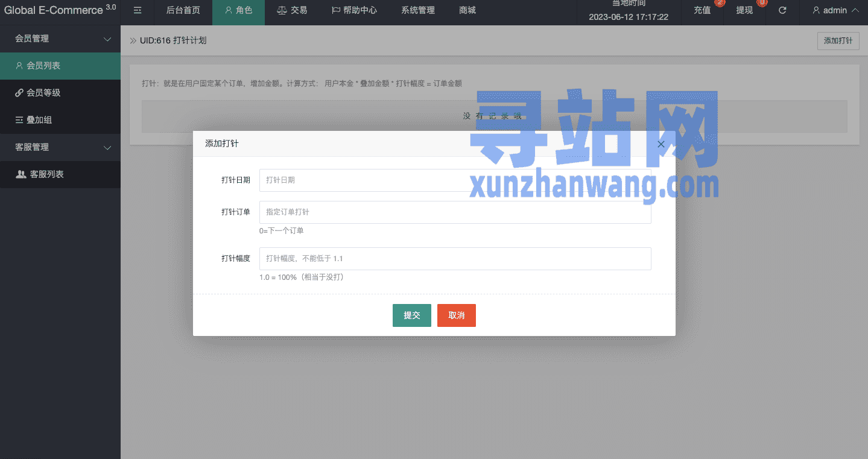Open the 充值 notifications in top bar

(x=702, y=10)
